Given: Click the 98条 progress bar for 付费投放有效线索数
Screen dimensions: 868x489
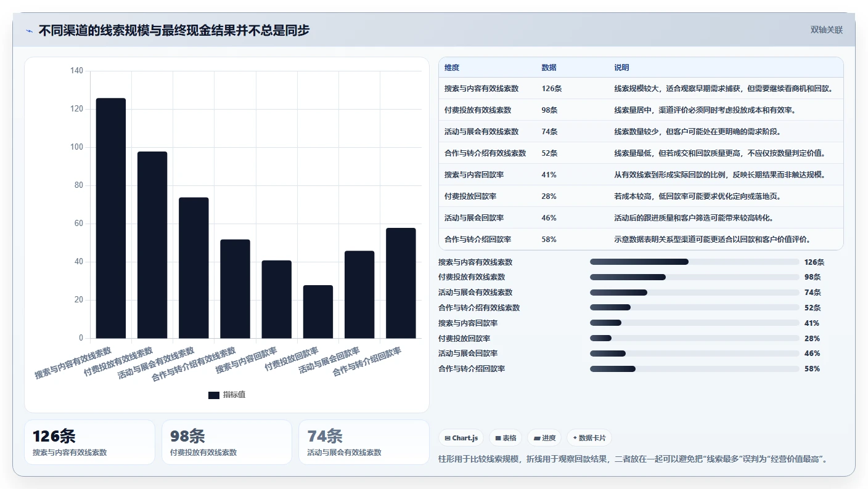Looking at the screenshot, I should click(x=694, y=277).
